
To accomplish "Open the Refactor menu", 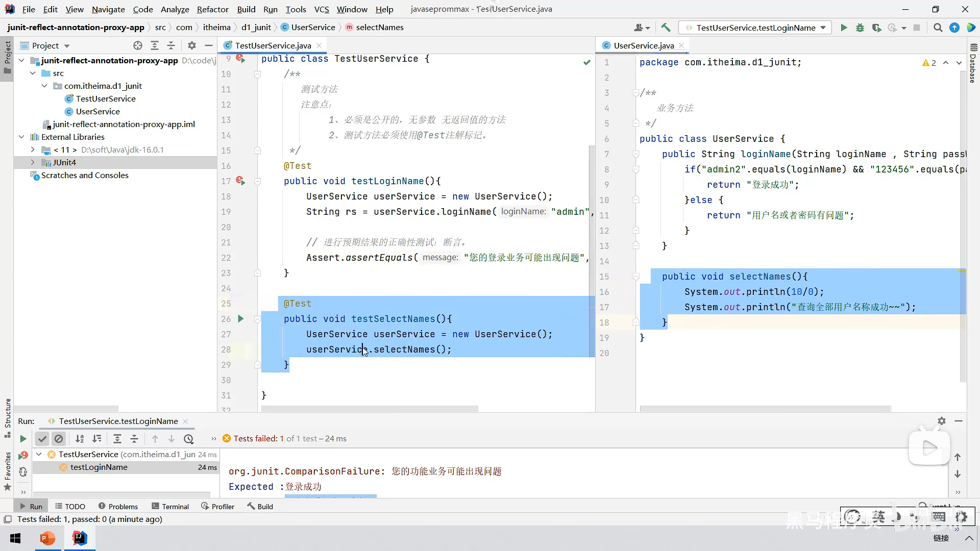I will coord(212,9).
